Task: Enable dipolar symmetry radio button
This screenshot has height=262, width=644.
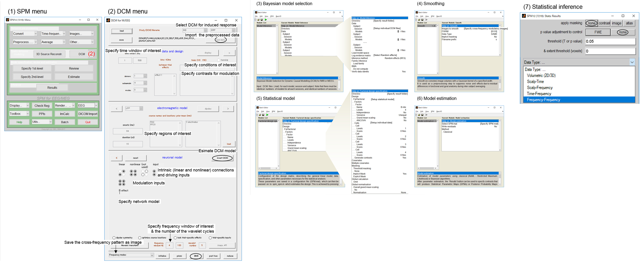Action: 114,238
